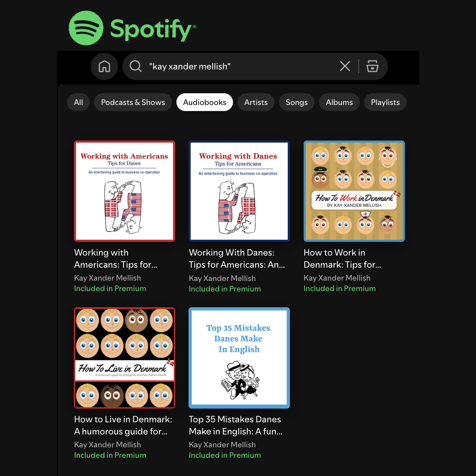Click the search field containing "kay xander mellish"
Viewport: 476px width, 476px height.
point(240,67)
